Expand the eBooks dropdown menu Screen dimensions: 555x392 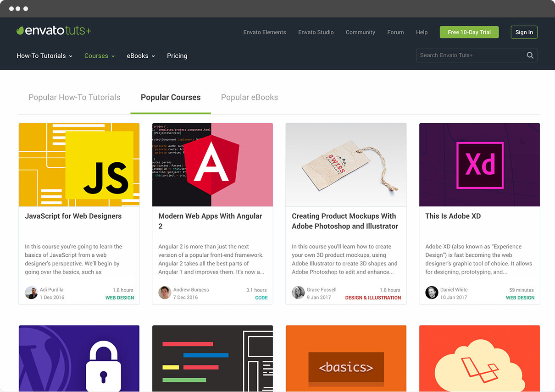(141, 56)
